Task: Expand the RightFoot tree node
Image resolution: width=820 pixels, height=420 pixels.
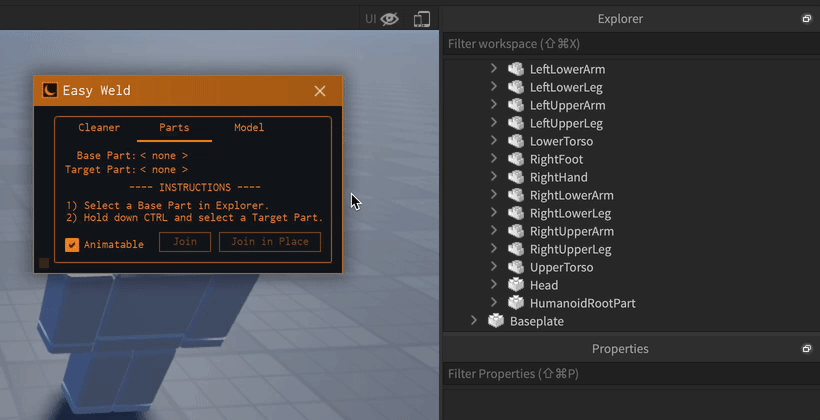Action: tap(493, 159)
